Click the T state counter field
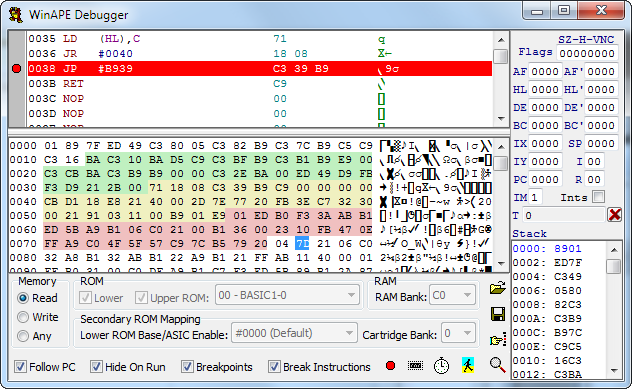This screenshot has height=389, width=632. point(564,216)
